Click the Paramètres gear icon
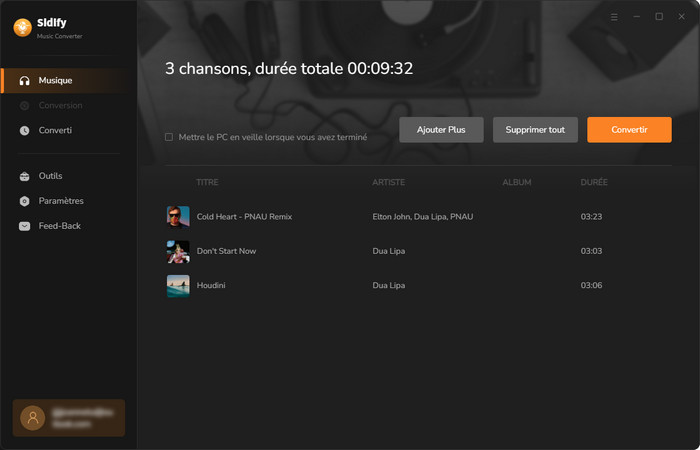Image resolution: width=700 pixels, height=450 pixels. [25, 201]
